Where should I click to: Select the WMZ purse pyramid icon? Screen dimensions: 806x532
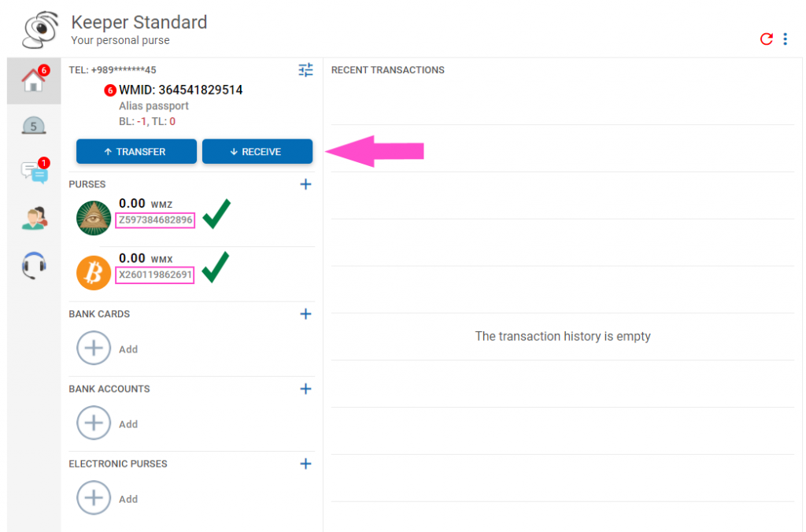(x=94, y=218)
